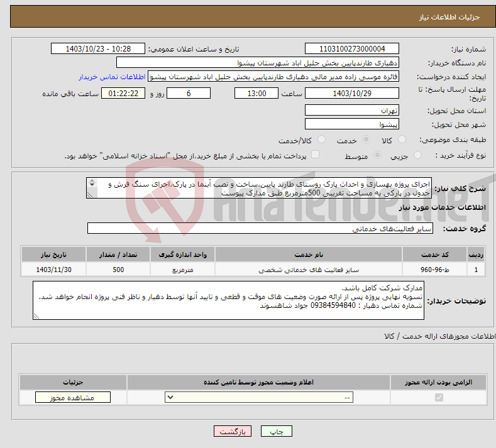This screenshot has height=448, width=496.
Task: Click the remaining time field 01:22:22
Action: tap(123, 93)
